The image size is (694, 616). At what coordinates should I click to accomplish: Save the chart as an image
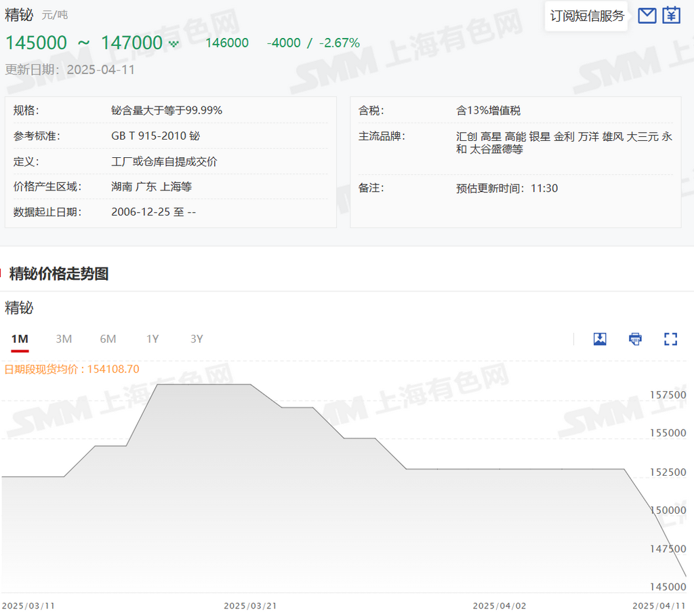tap(600, 339)
